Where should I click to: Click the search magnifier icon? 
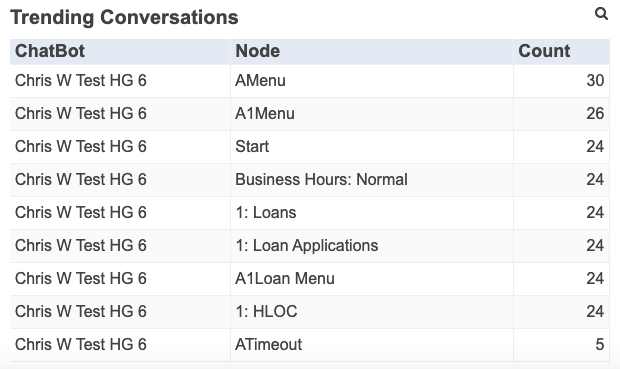tap(601, 14)
